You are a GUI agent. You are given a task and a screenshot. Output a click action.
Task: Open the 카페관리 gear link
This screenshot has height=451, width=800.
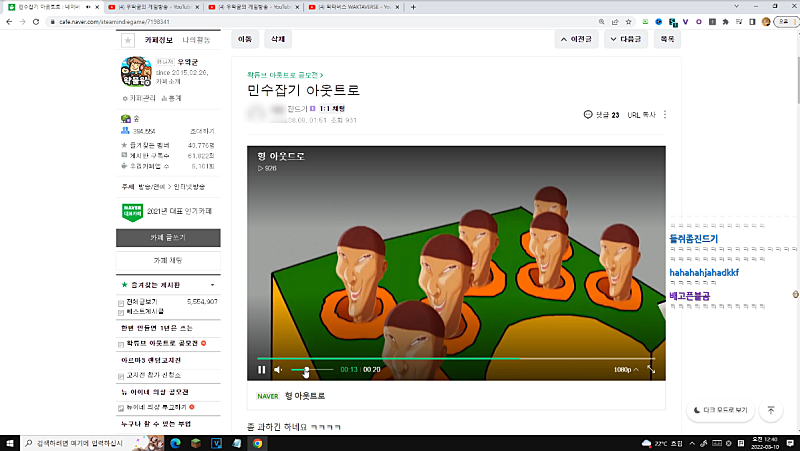coord(139,98)
